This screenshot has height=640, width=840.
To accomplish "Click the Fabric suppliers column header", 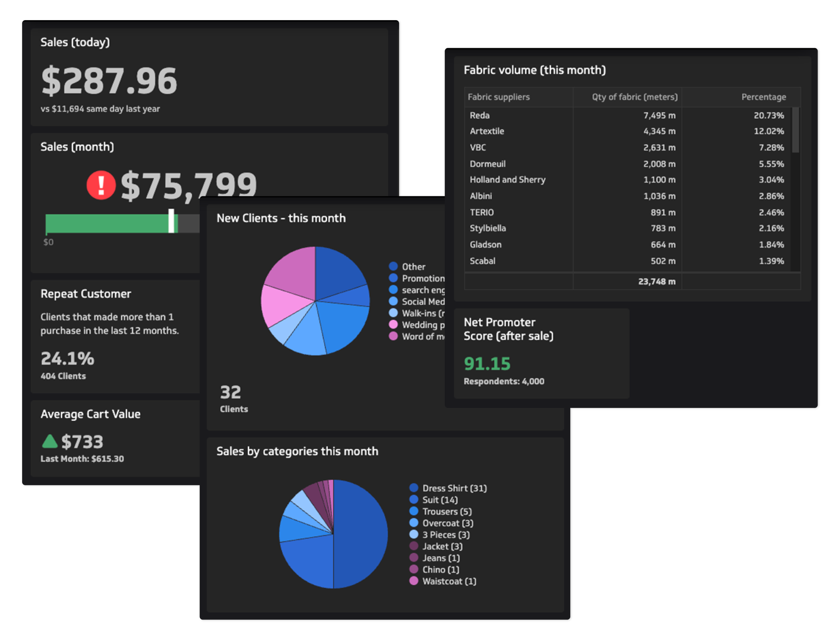I will click(x=498, y=97).
